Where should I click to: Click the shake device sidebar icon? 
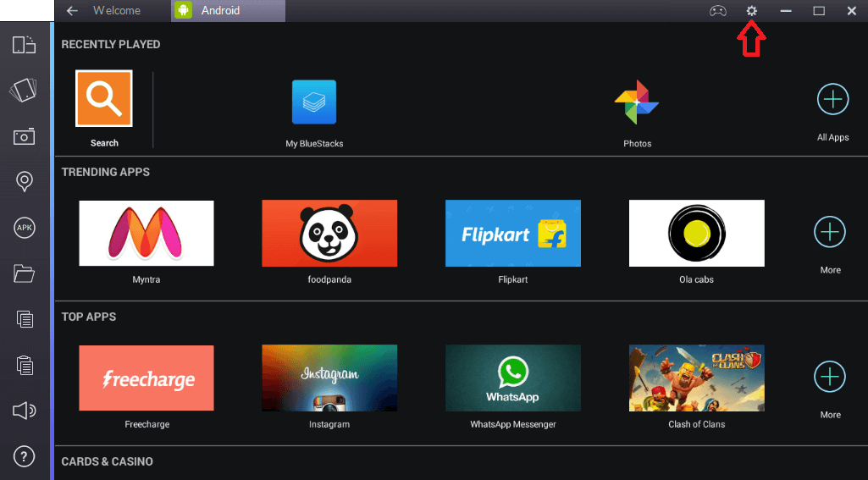click(24, 90)
